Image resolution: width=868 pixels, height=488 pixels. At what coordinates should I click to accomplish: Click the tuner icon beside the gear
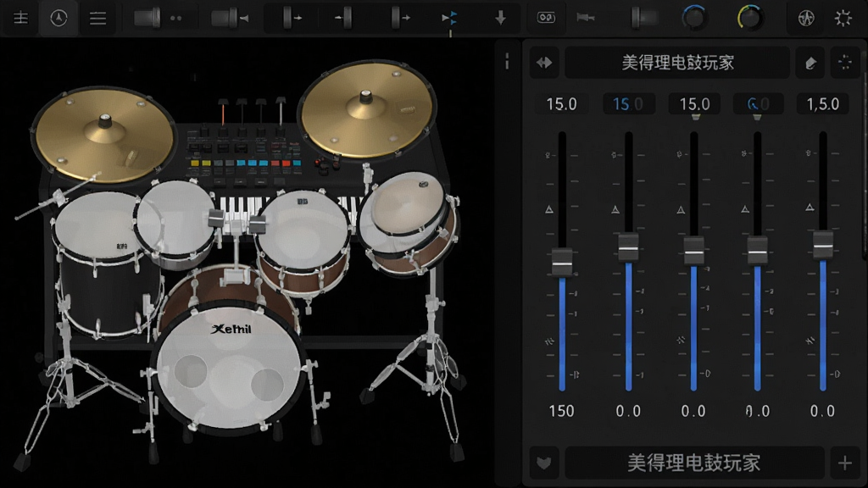(x=806, y=19)
